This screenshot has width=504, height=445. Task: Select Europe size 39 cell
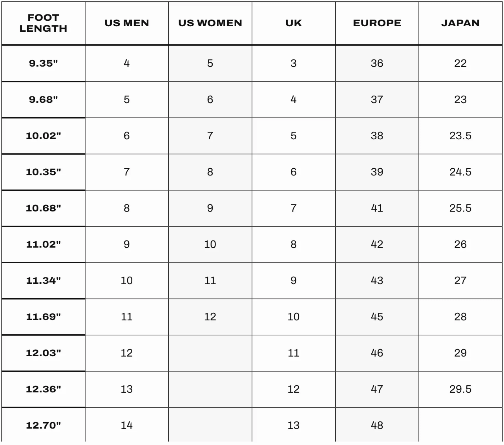pos(377,172)
